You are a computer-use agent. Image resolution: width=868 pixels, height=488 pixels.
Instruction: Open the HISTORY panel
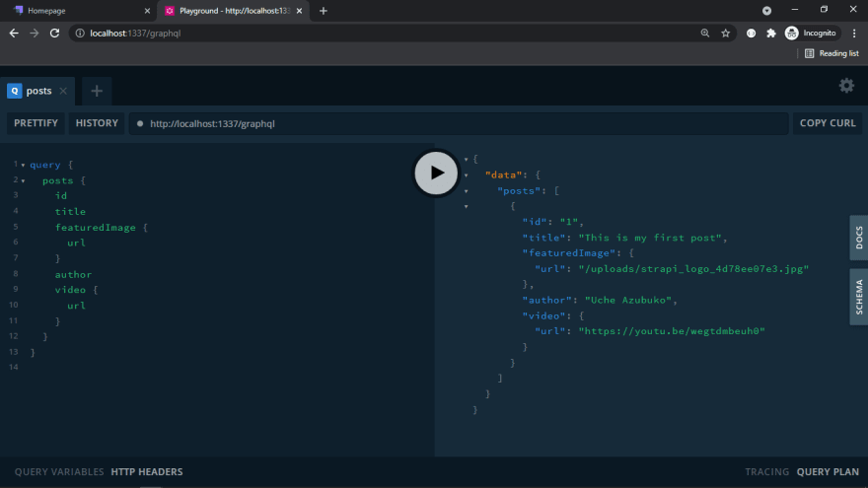[x=97, y=123]
